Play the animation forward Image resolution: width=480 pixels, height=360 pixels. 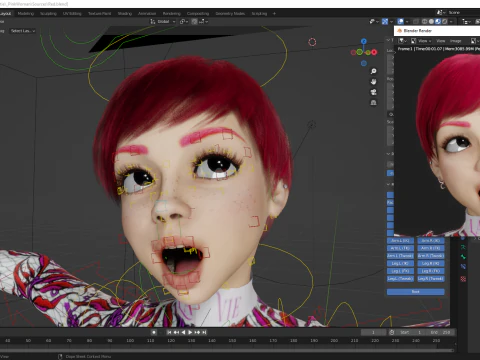[x=190, y=332]
